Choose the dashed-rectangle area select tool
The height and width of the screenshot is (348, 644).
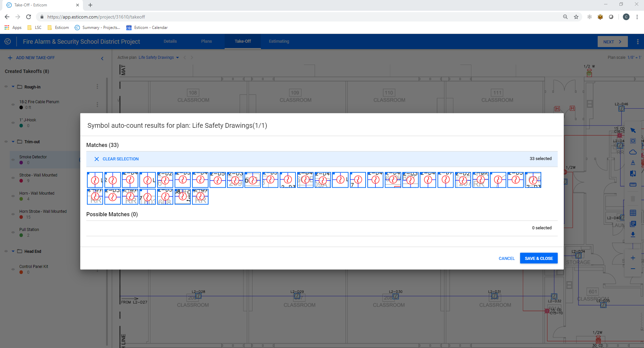click(633, 141)
